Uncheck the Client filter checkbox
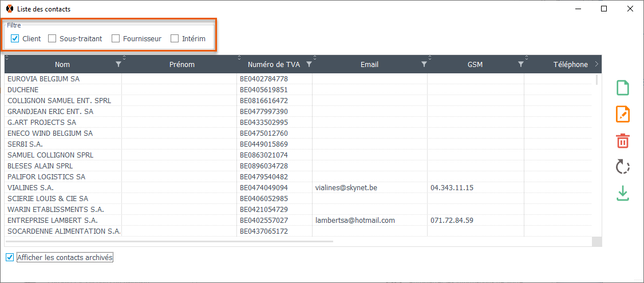 (15, 39)
